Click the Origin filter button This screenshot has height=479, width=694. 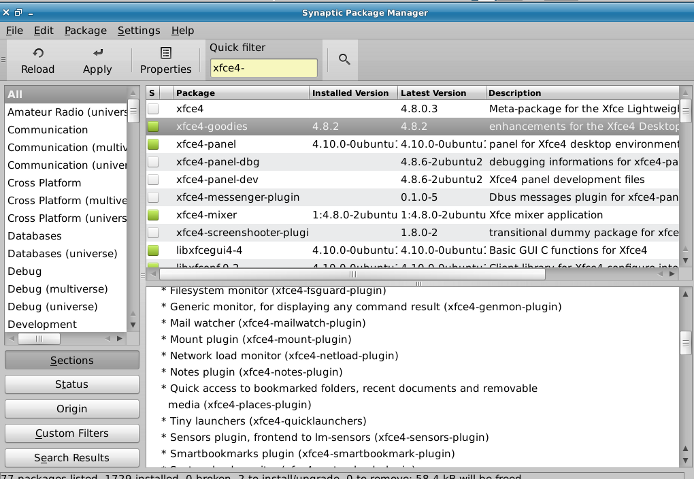pyautogui.click(x=72, y=409)
